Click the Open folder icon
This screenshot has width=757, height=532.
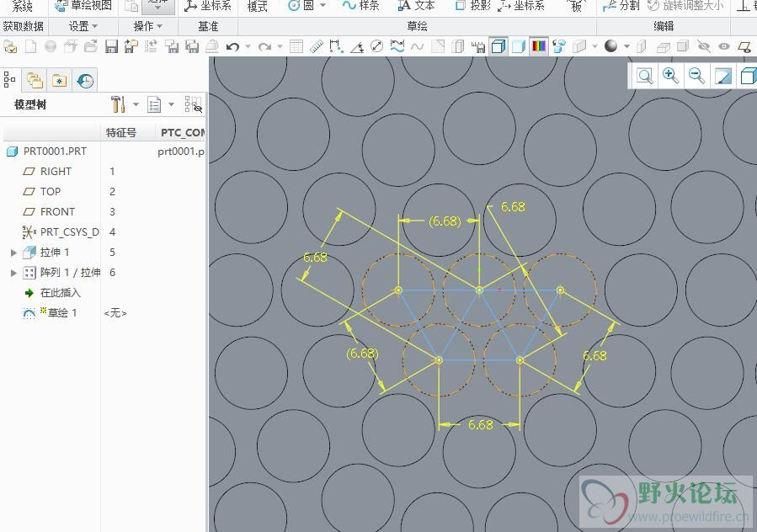coord(91,47)
